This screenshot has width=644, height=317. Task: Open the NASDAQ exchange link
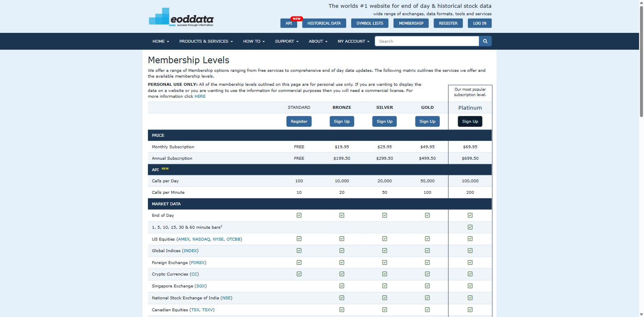click(201, 239)
